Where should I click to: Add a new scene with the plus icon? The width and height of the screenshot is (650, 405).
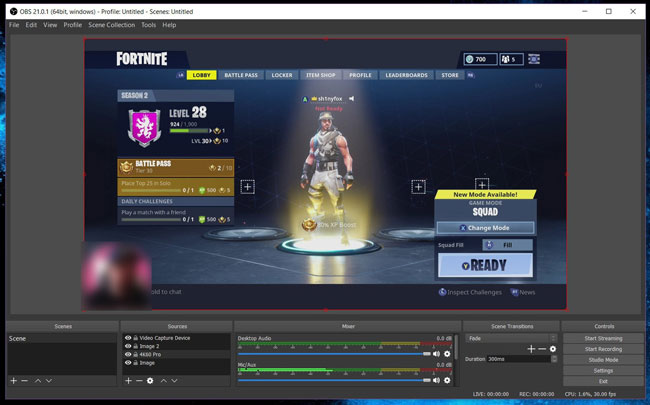(14, 381)
